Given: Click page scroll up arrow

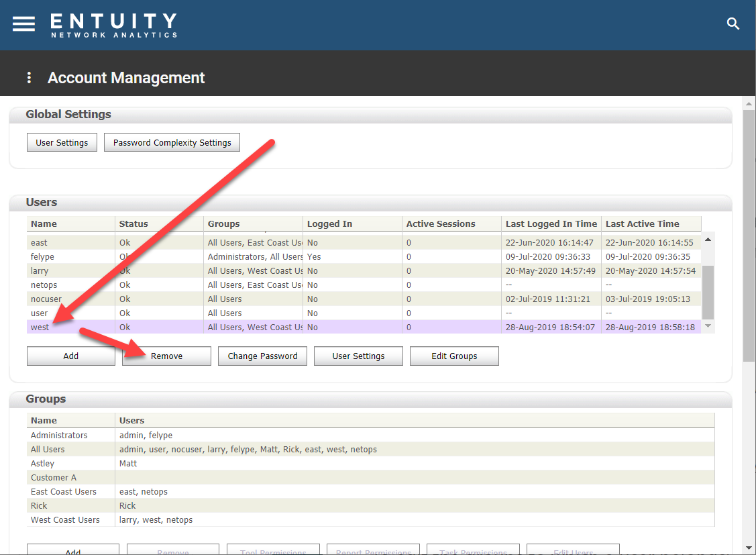Looking at the screenshot, I should coord(749,103).
